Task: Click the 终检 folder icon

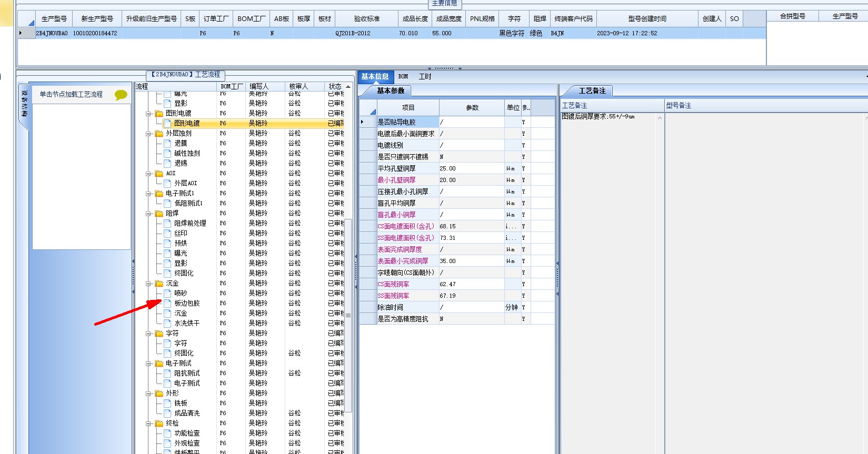Action: tap(159, 423)
